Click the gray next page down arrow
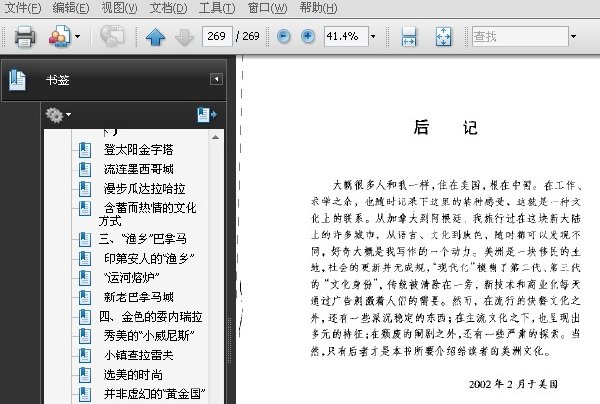The height and width of the screenshot is (404, 600). [x=184, y=37]
